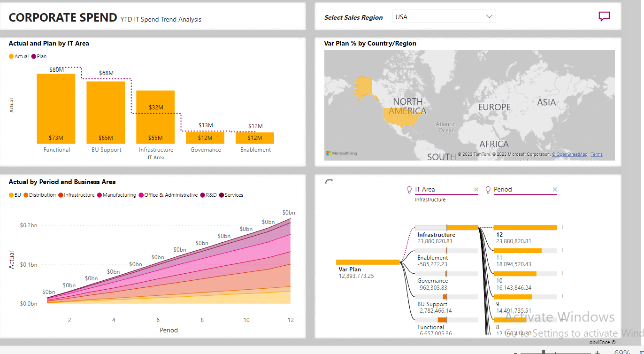Open the OpenStreetMap attribution link
The image size is (644, 354).
point(569,154)
